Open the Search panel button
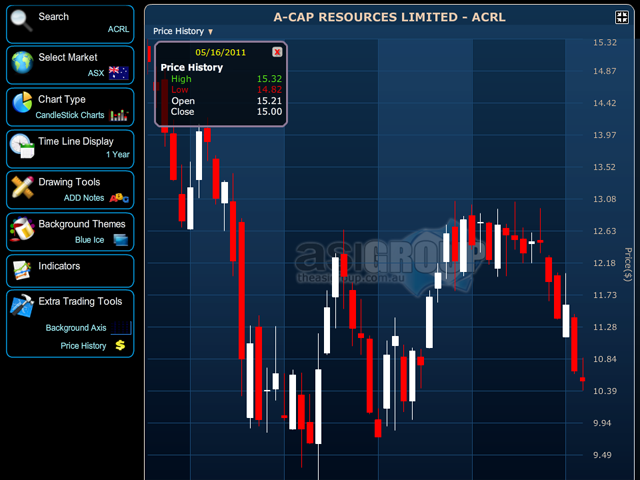Image resolution: width=640 pixels, height=480 pixels. click(x=70, y=24)
